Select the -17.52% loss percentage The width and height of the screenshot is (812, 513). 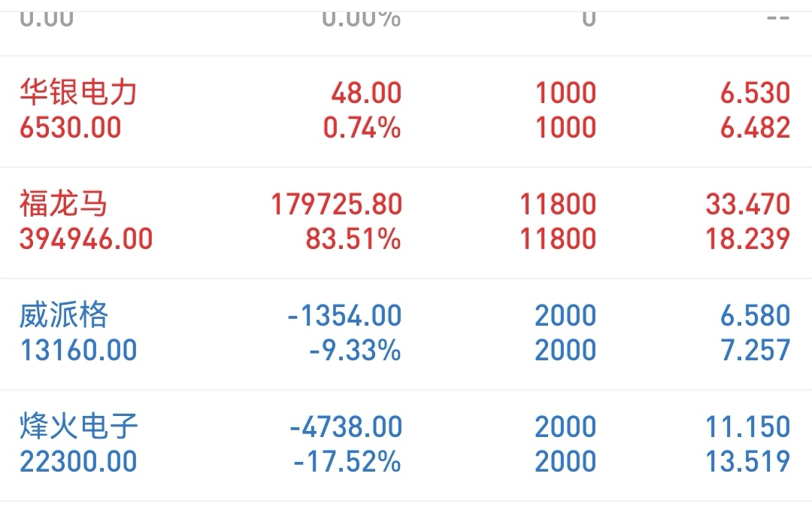coord(347,461)
